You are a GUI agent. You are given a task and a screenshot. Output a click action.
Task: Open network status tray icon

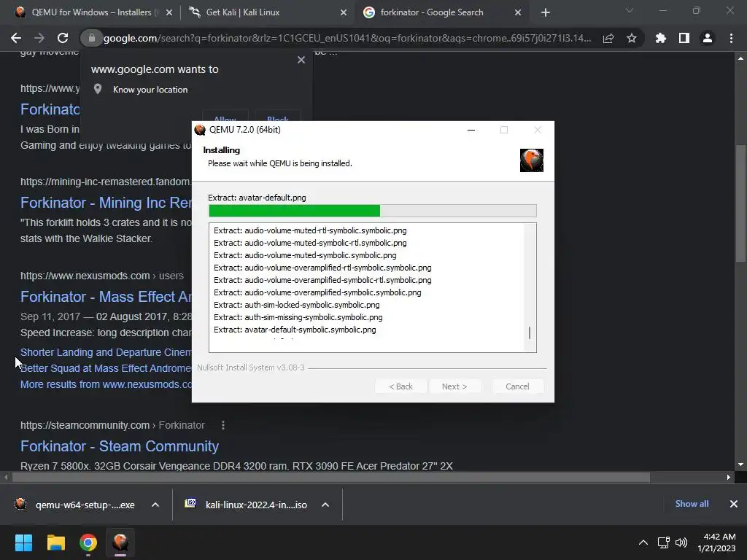(x=664, y=542)
